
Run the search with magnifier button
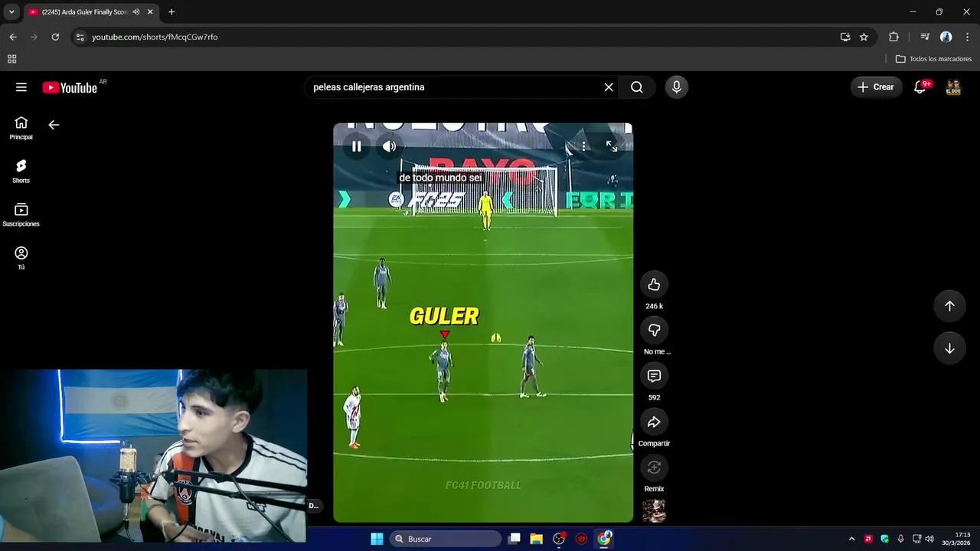pyautogui.click(x=637, y=87)
